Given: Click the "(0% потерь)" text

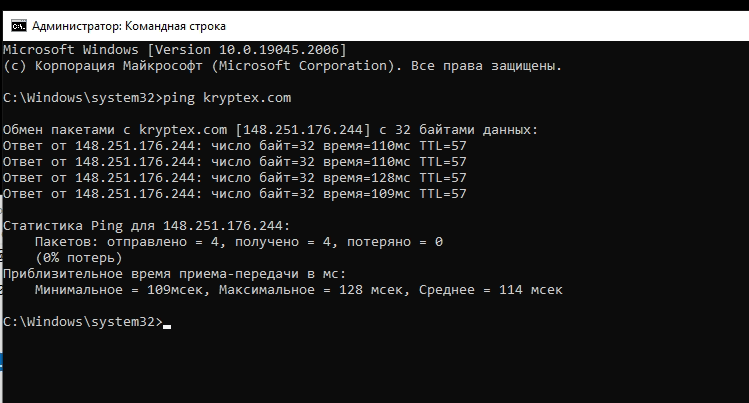Looking at the screenshot, I should point(79,258).
